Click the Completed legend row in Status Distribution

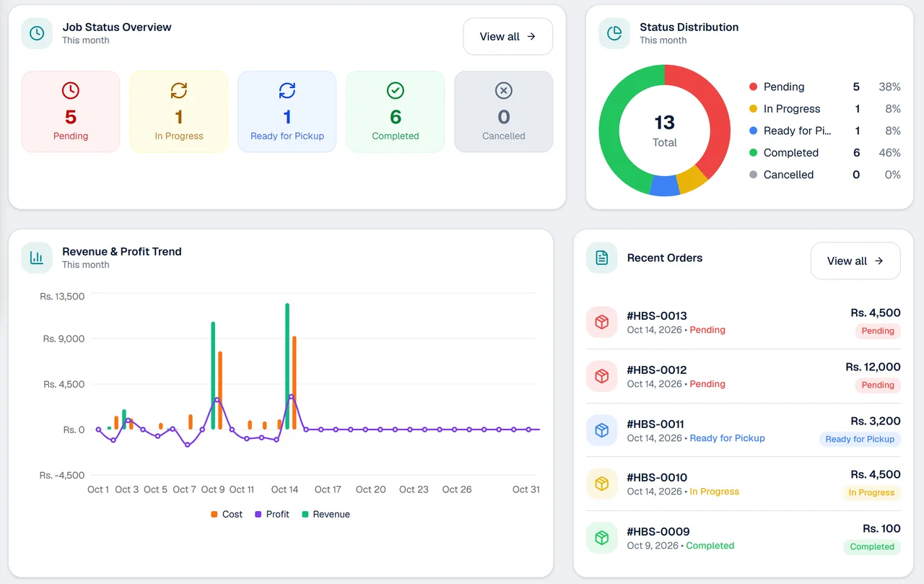pyautogui.click(x=825, y=152)
